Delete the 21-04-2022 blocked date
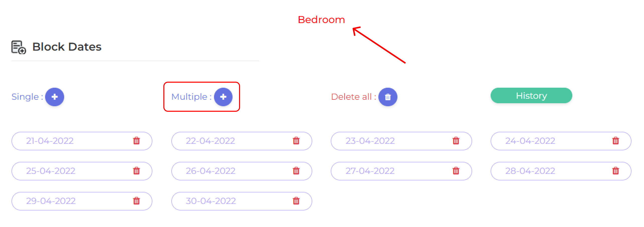Viewport: 644px width, 227px height. coord(136,141)
